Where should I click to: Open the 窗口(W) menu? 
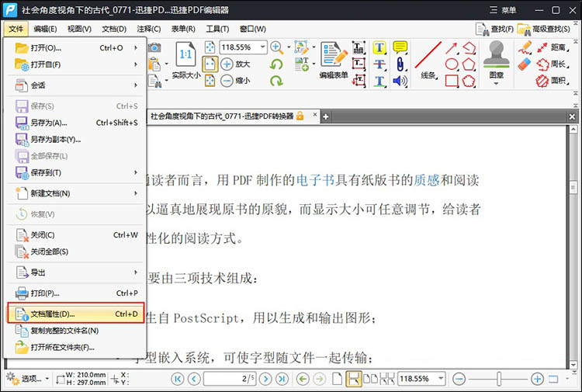point(253,29)
